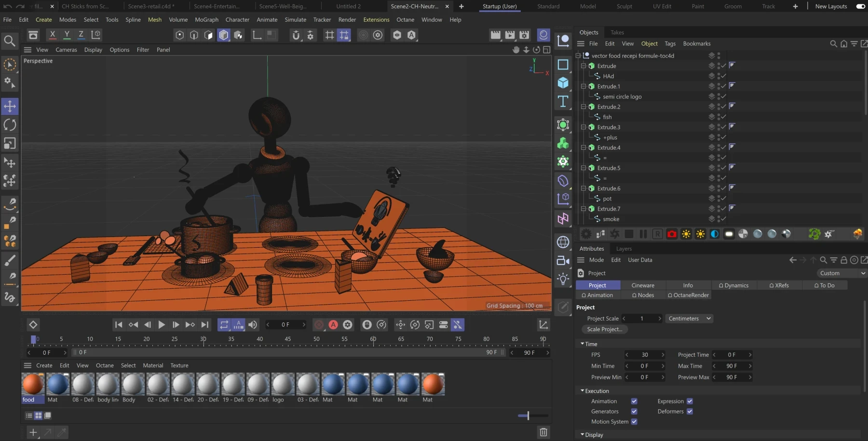Click the search magnifier icon at top left

tap(10, 41)
